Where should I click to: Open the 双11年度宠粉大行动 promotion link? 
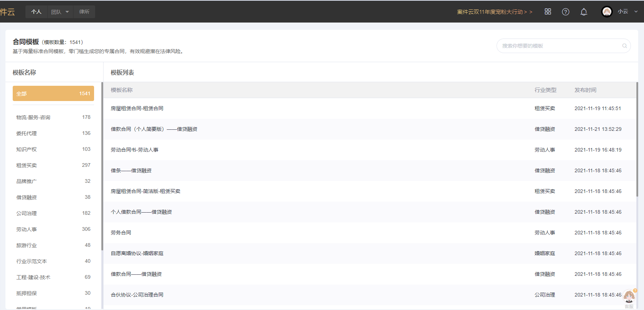494,12
